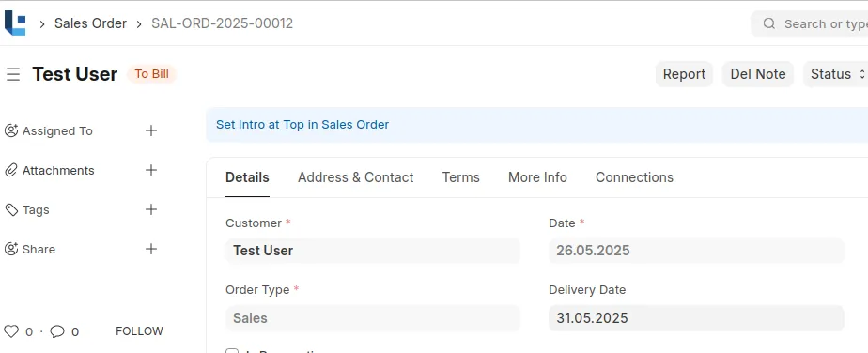The height and width of the screenshot is (353, 868).
Task: Add an attachment with plus icon
Action: 151,170
